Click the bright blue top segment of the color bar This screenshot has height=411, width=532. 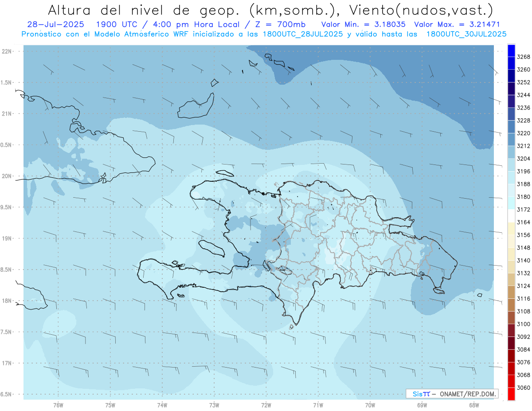click(511, 51)
